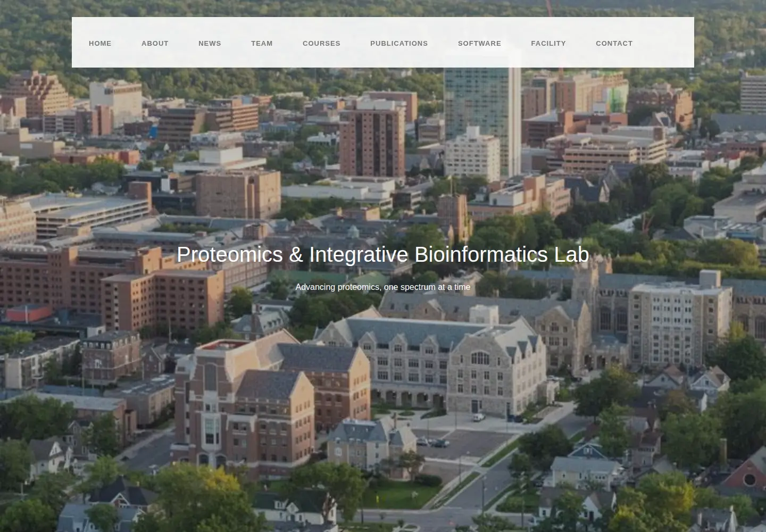This screenshot has width=766, height=532.
Task: Open the About section
Action: (x=155, y=44)
